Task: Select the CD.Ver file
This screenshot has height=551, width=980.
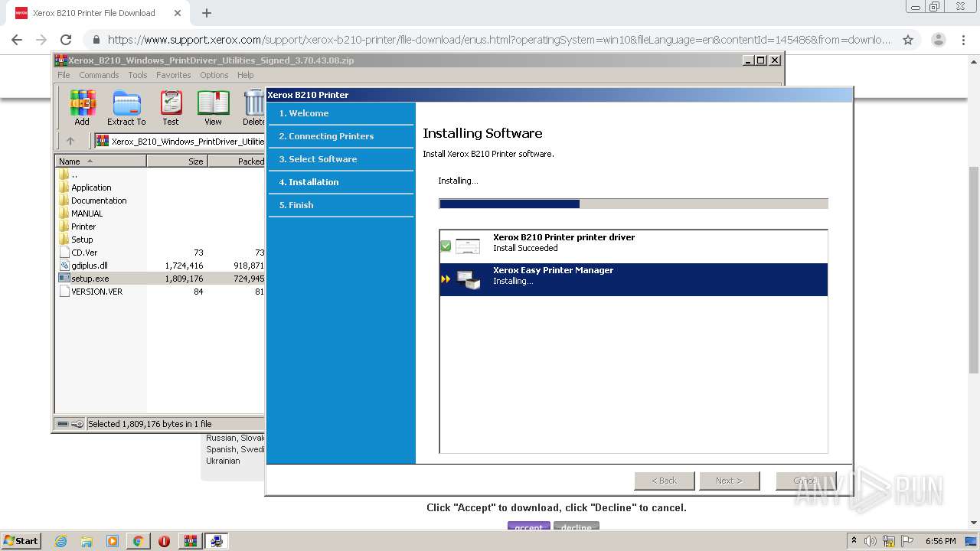Action: 160,253
